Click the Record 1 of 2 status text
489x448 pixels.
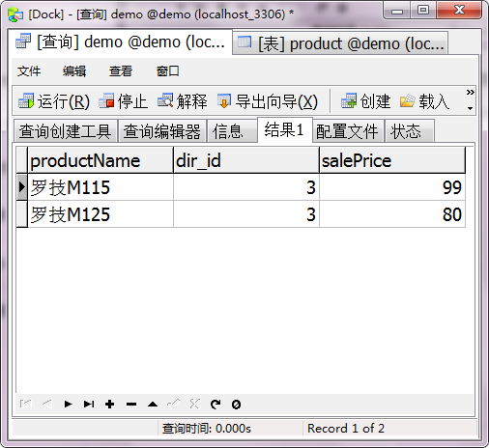tap(346, 429)
